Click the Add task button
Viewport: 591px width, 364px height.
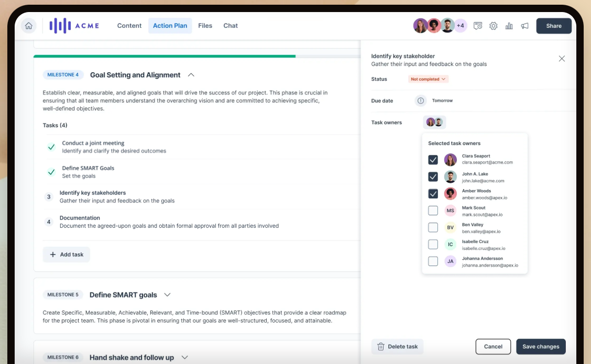point(67,255)
